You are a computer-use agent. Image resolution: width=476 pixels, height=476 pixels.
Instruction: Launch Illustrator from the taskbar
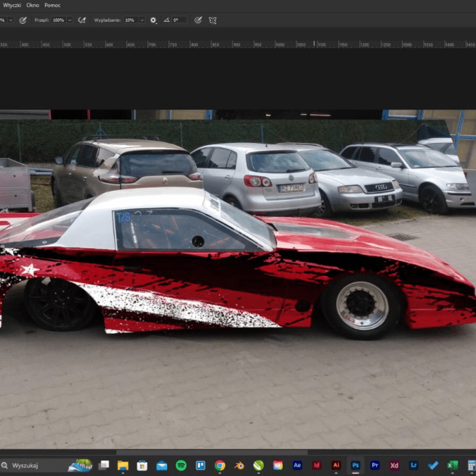(x=336, y=466)
